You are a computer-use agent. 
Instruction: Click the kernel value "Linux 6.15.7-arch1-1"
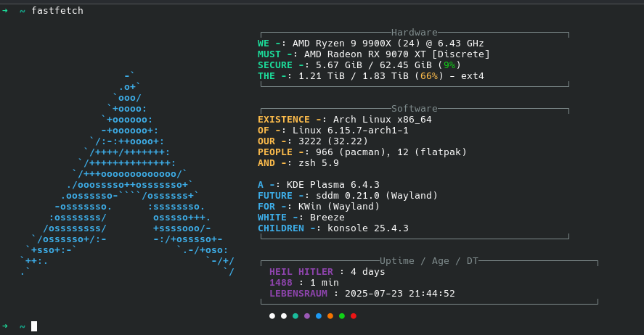point(351,131)
